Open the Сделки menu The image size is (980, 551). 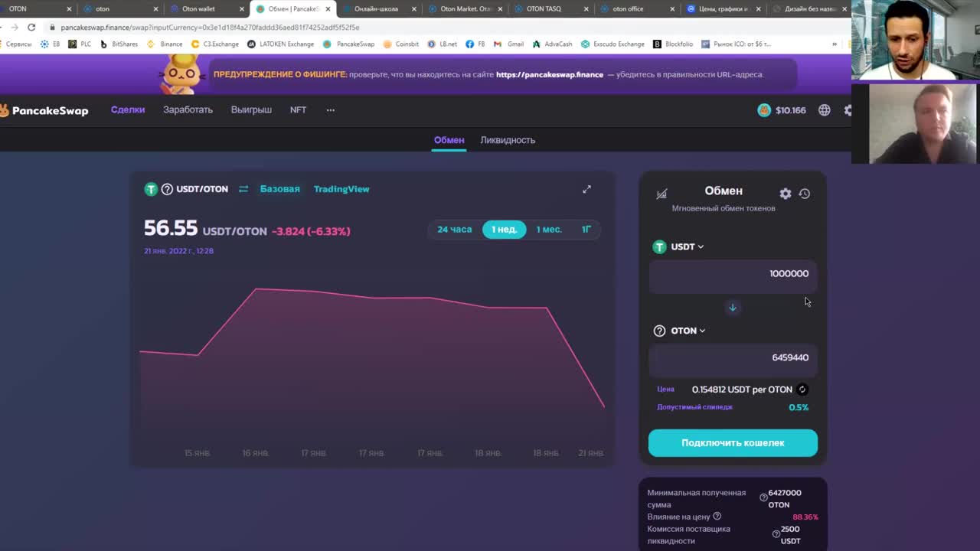(x=128, y=110)
